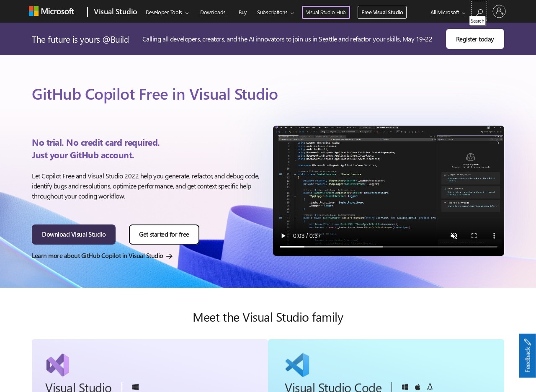Image resolution: width=536 pixels, height=392 pixels.
Task: Open the All Microsoft menu
Action: 446,12
